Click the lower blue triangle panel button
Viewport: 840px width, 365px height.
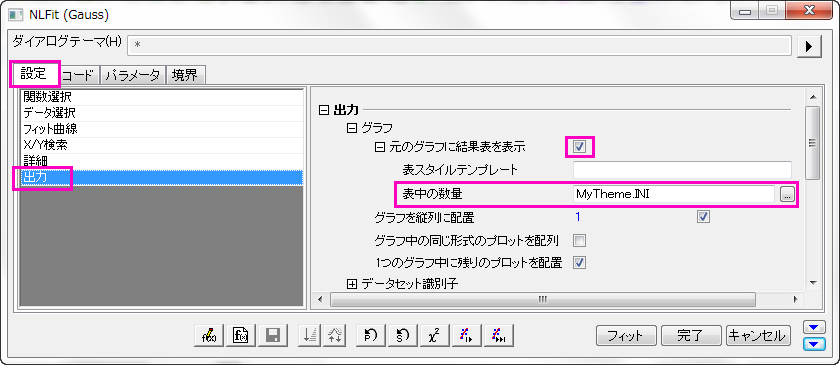pyautogui.click(x=814, y=344)
